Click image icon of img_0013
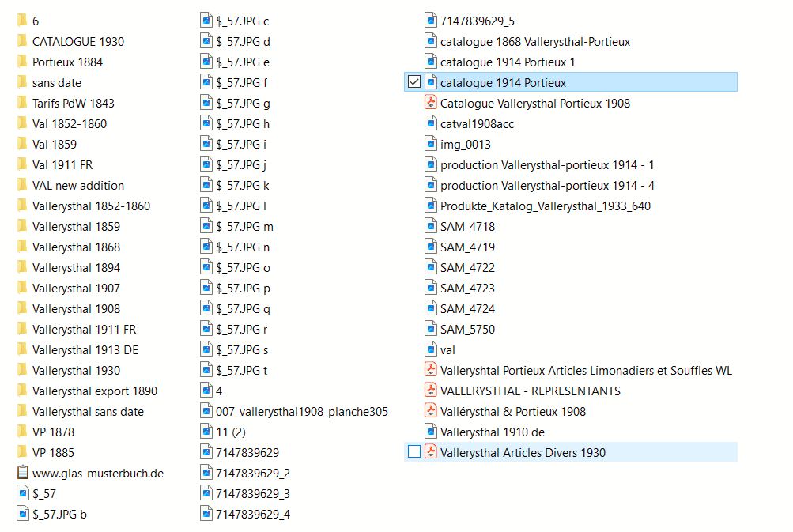The width and height of the screenshot is (793, 532). (x=430, y=144)
